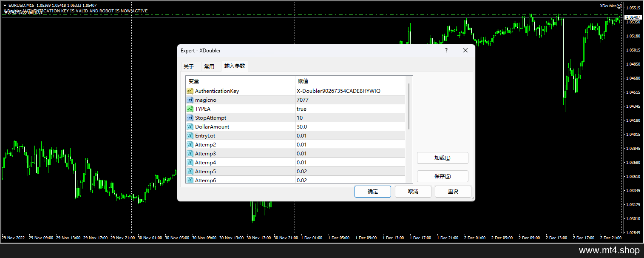This screenshot has height=258, width=644.
Task: Select the EntryLot value 0.01
Action: point(350,136)
